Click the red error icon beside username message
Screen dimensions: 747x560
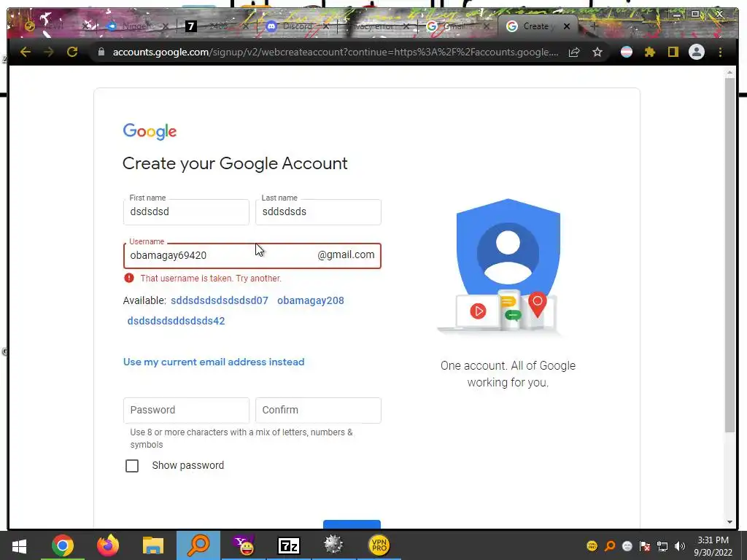tap(128, 278)
